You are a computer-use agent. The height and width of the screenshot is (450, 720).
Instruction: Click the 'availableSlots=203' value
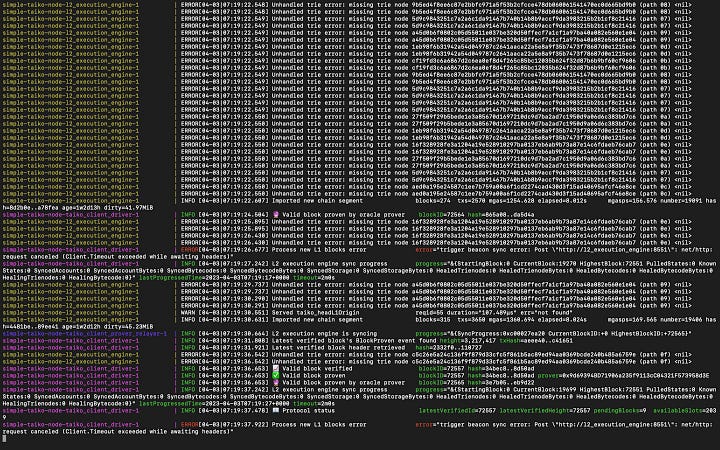pos(685,411)
